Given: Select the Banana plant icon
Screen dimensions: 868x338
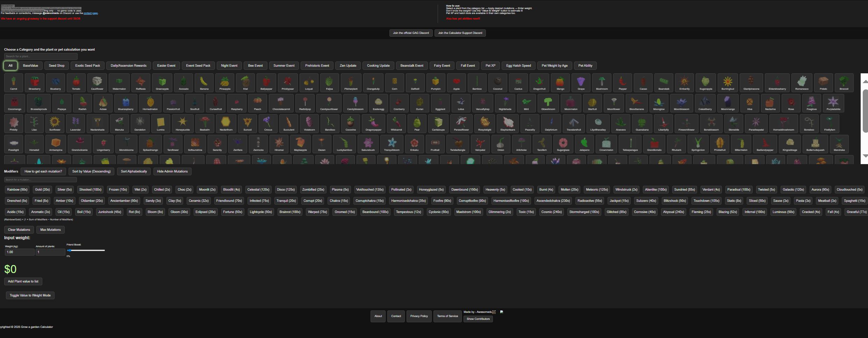Looking at the screenshot, I should point(204,83).
